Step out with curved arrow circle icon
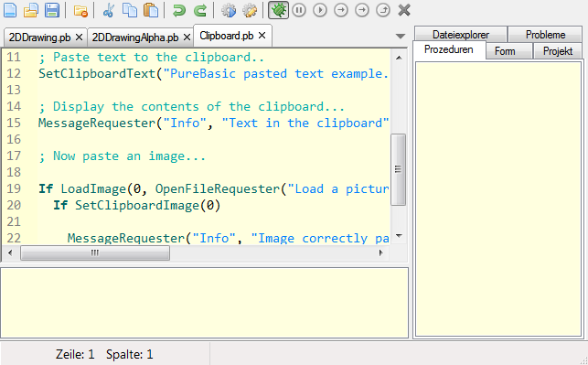The image size is (588, 365). [x=383, y=10]
